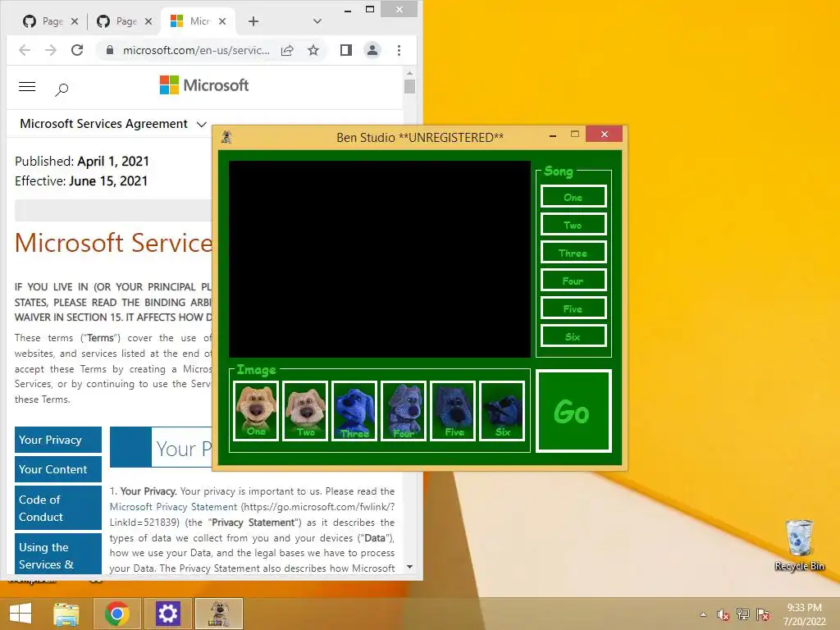Switch to the second GitHub Page tab
The width and height of the screenshot is (840, 630).
[118, 21]
